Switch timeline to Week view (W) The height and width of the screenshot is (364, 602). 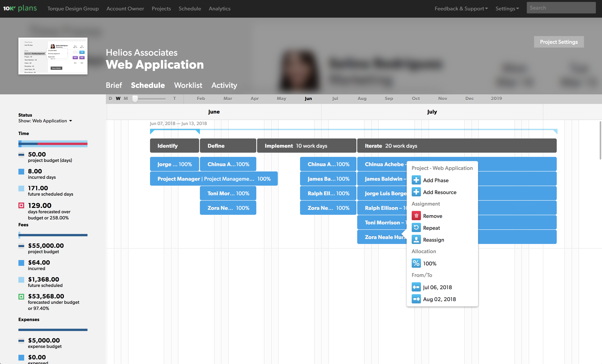118,98
